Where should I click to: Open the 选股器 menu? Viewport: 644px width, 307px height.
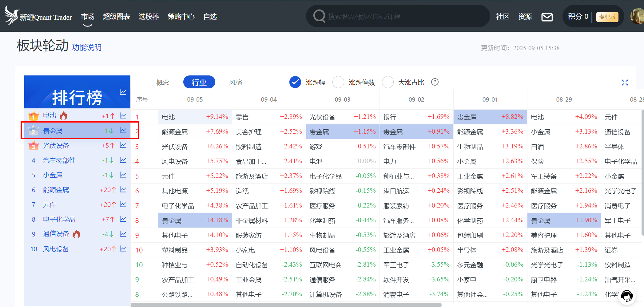[x=149, y=17]
